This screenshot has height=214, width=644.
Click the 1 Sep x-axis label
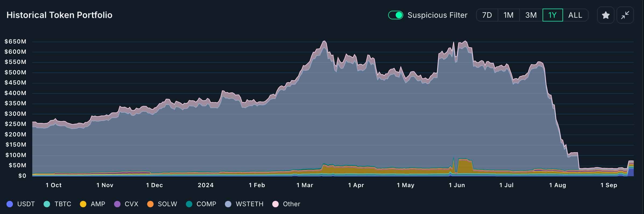coord(609,185)
